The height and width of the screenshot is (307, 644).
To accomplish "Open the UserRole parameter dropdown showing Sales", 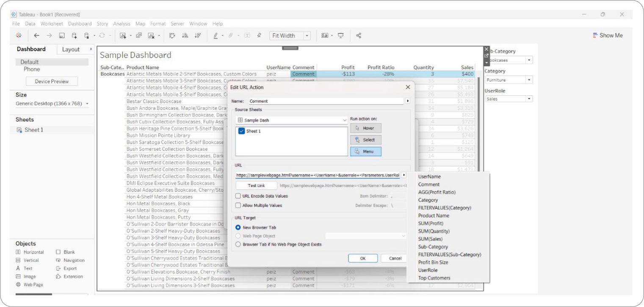I will pyautogui.click(x=509, y=99).
